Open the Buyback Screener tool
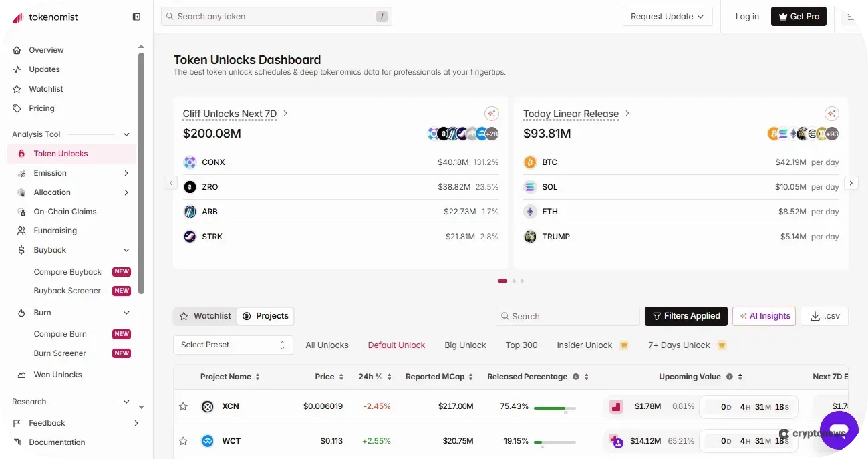This screenshot has height=459, width=868. 67,290
